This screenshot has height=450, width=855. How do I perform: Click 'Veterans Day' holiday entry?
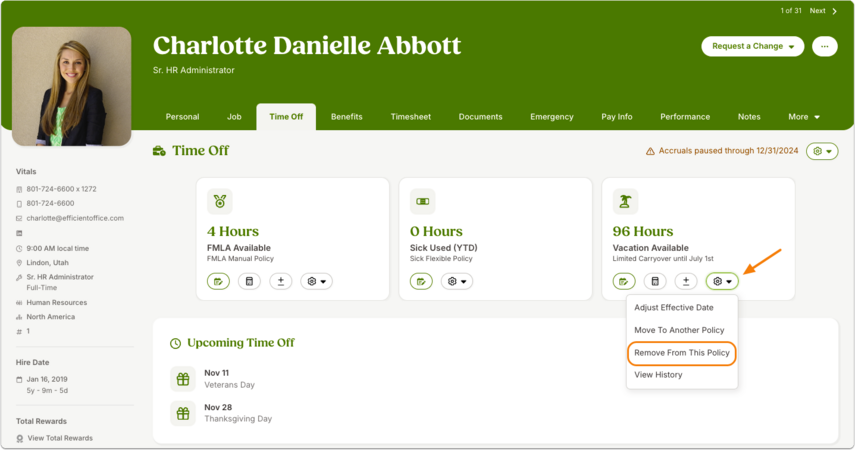pyautogui.click(x=229, y=385)
